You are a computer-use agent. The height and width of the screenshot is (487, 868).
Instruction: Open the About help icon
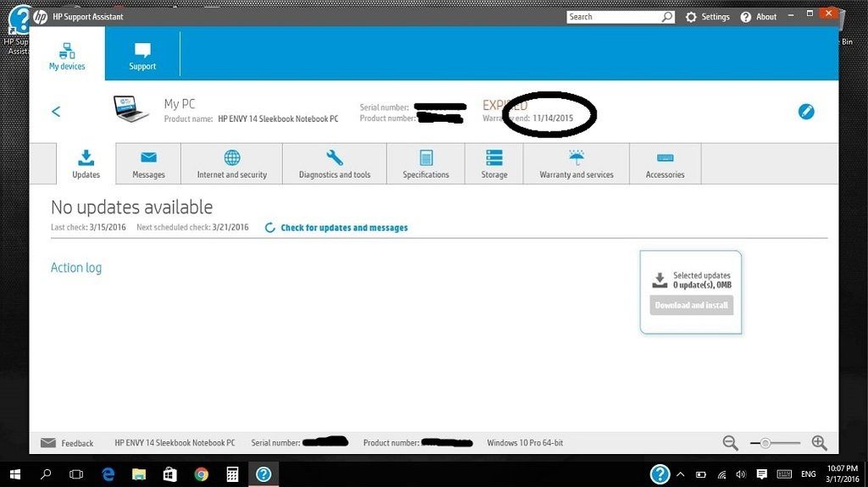click(746, 17)
